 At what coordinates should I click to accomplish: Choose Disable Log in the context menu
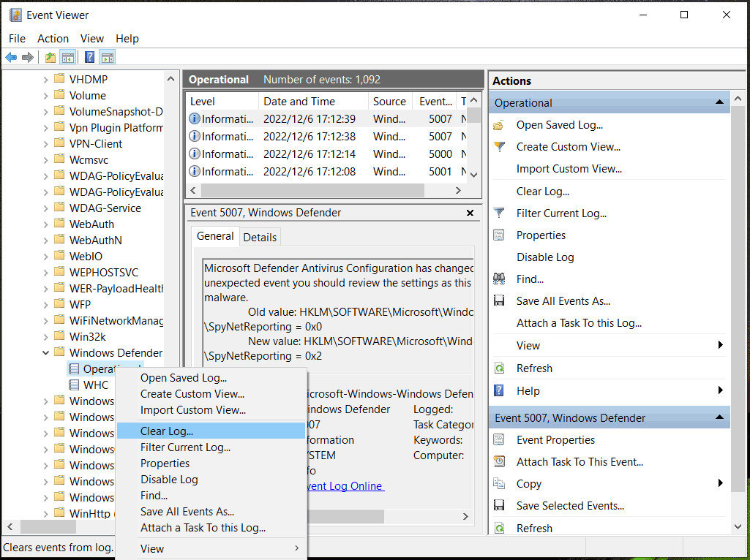pyautogui.click(x=211, y=480)
